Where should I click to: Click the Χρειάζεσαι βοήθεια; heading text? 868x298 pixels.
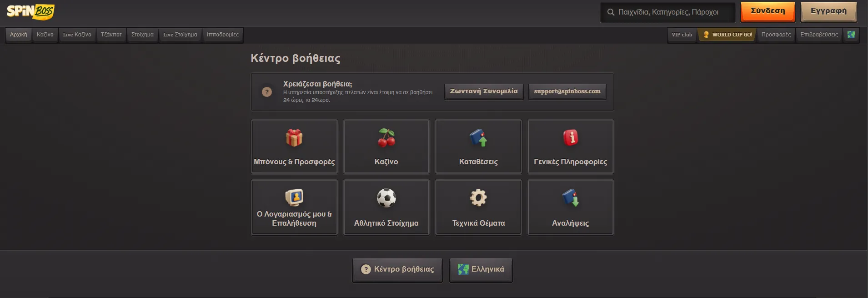click(317, 84)
